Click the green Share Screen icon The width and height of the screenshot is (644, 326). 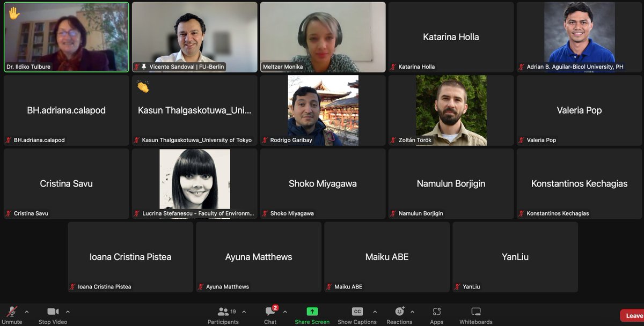[x=312, y=312]
